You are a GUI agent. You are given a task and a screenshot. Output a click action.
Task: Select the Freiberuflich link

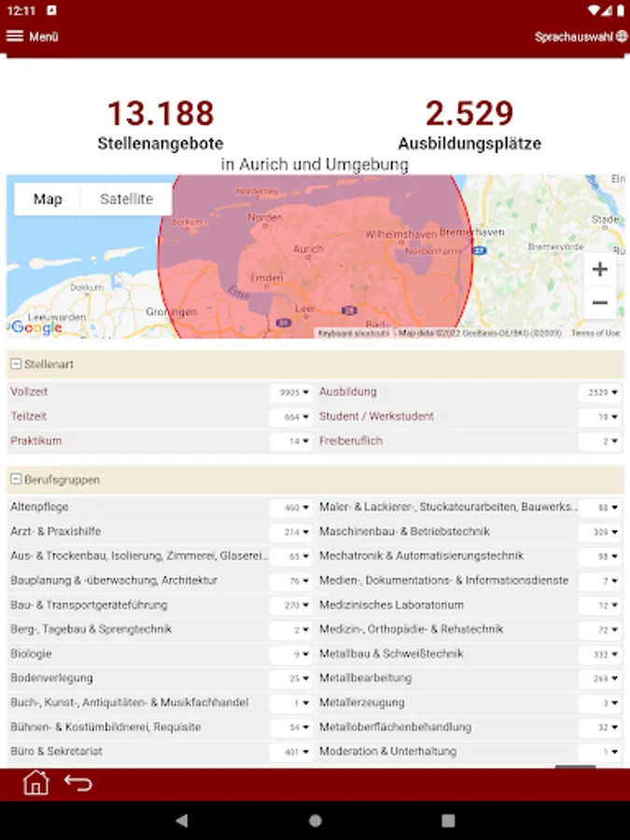pyautogui.click(x=351, y=441)
